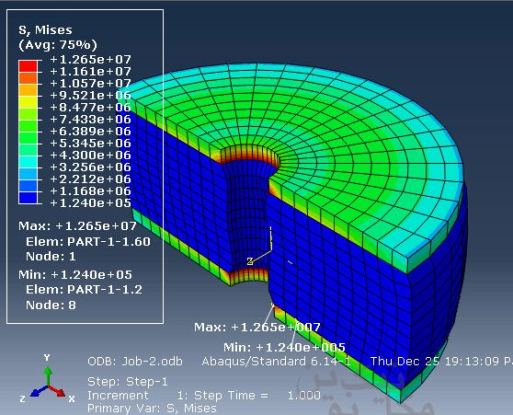This screenshot has height=415, width=513.
Task: Click 'Node: 8' in legend
Action: coord(51,305)
